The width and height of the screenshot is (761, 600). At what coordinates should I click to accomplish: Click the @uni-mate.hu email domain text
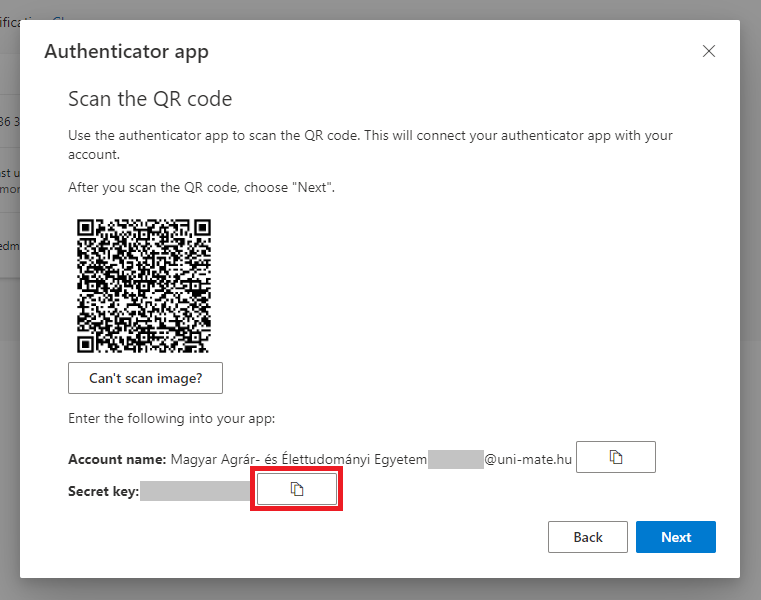click(x=528, y=459)
